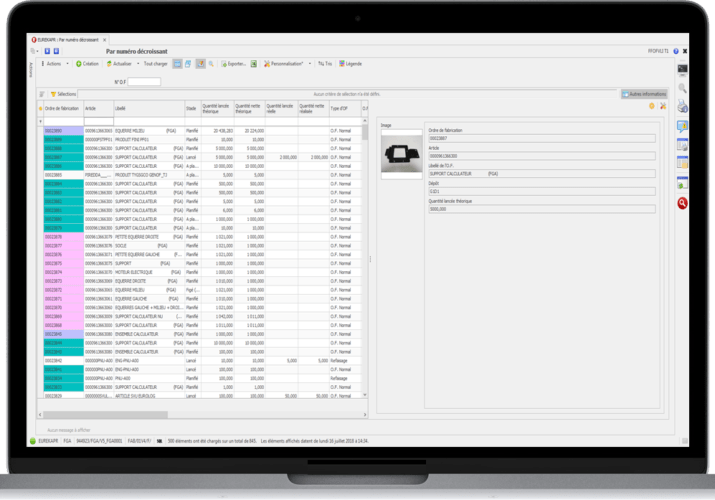Click the Sélections filter funnel icon

(55, 94)
